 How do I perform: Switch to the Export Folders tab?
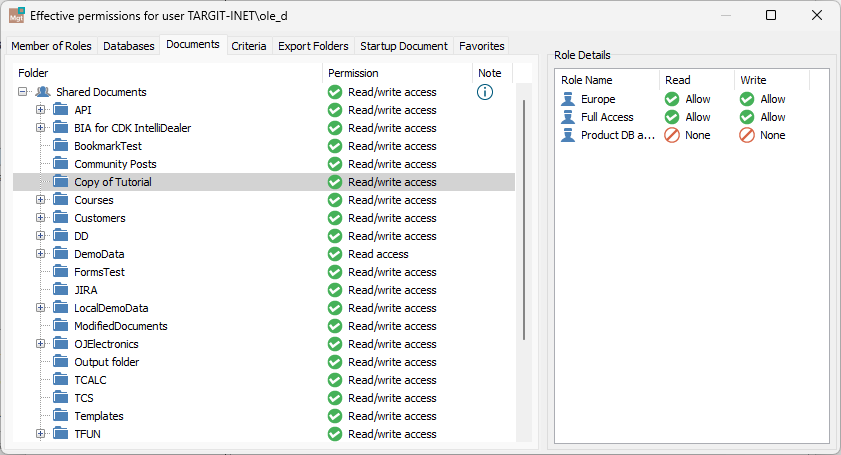tap(313, 46)
